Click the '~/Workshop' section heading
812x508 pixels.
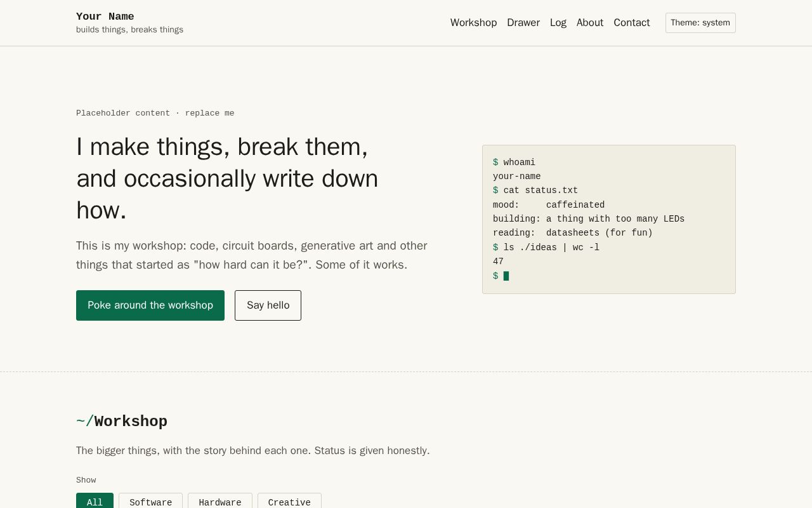pyautogui.click(x=122, y=422)
